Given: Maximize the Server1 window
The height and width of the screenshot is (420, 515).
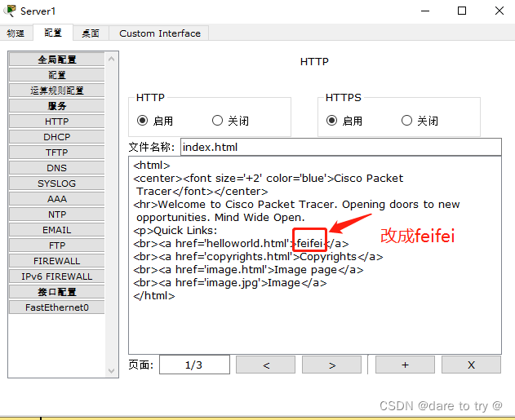Looking at the screenshot, I should click(x=462, y=11).
